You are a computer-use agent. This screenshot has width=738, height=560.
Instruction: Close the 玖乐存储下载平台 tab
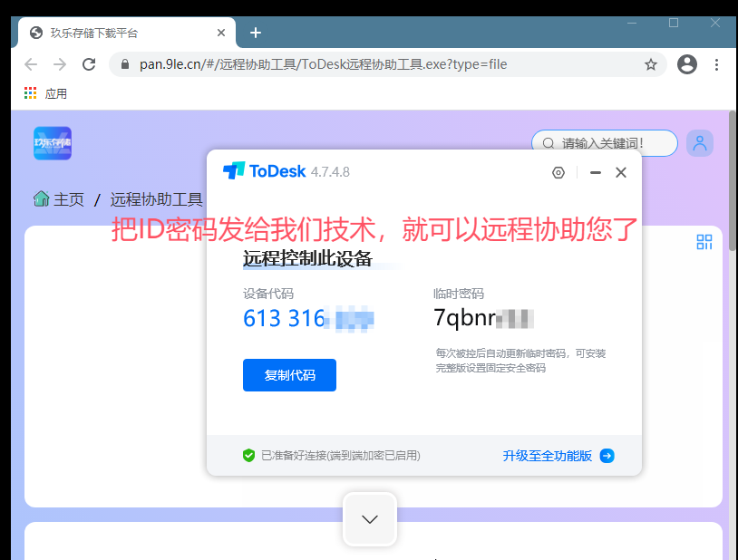pos(221,33)
